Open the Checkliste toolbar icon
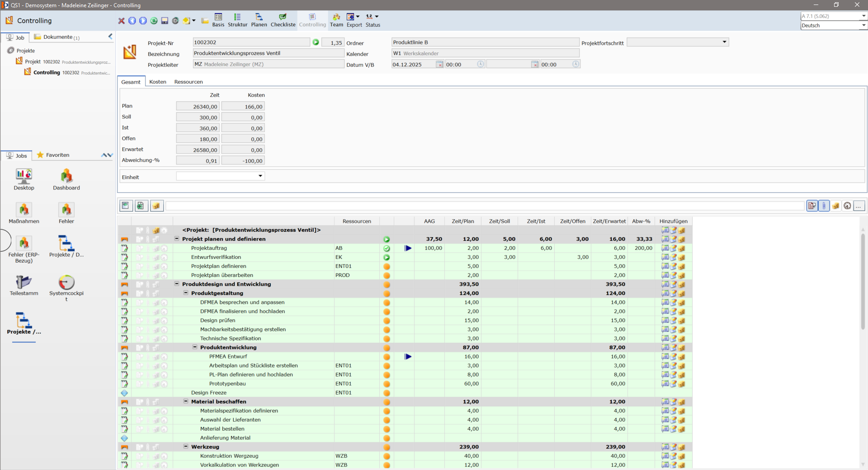 coord(283,20)
